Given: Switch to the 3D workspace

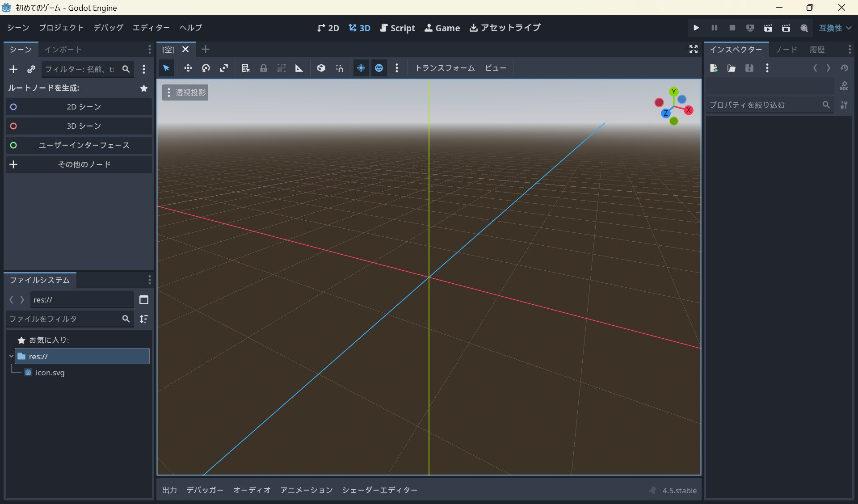Looking at the screenshot, I should tap(360, 28).
